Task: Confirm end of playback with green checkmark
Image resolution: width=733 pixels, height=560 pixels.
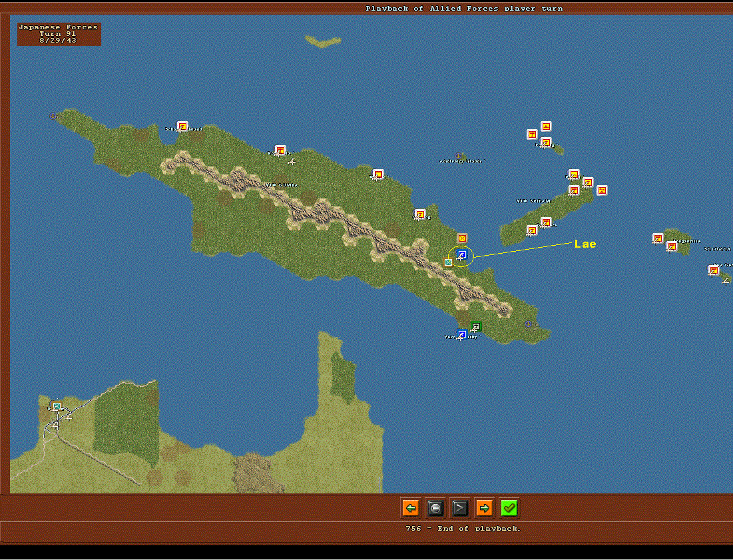Action: point(509,508)
